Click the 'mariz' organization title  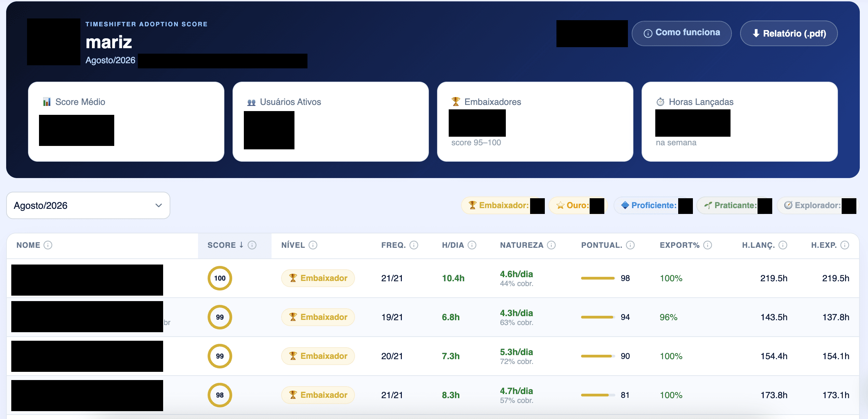click(x=109, y=42)
